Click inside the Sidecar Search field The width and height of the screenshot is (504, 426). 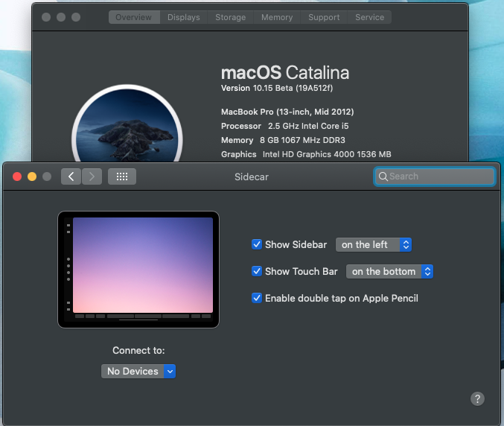coord(434,177)
